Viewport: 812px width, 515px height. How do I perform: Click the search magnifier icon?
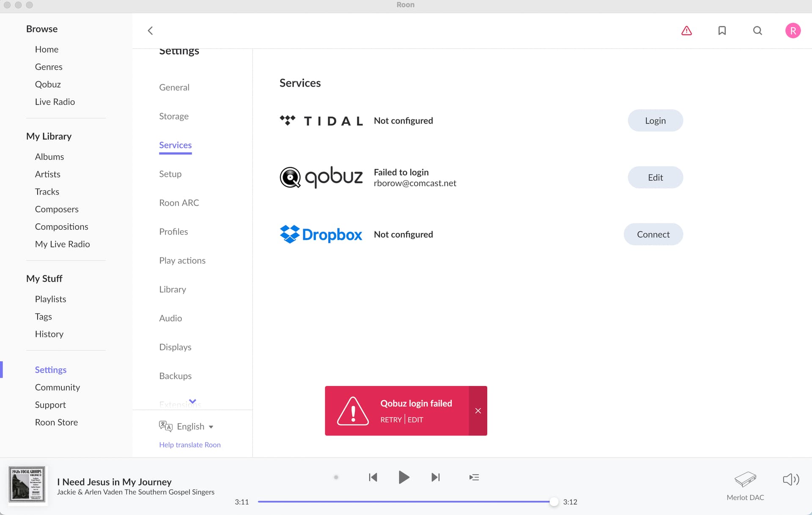pyautogui.click(x=757, y=30)
